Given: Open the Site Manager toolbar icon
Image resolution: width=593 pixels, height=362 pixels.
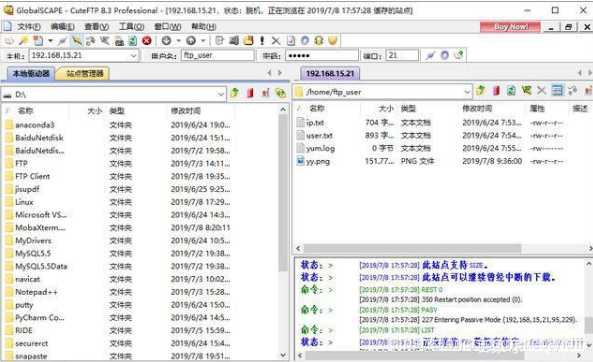Looking at the screenshot, I should point(9,40).
